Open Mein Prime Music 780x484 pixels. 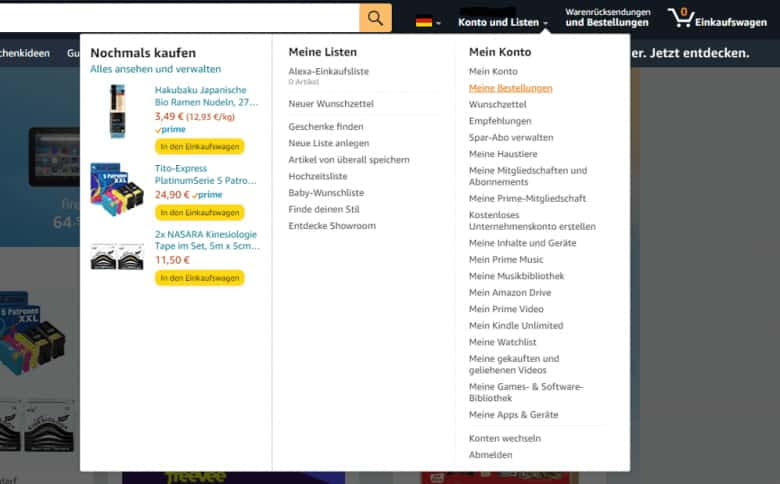506,260
